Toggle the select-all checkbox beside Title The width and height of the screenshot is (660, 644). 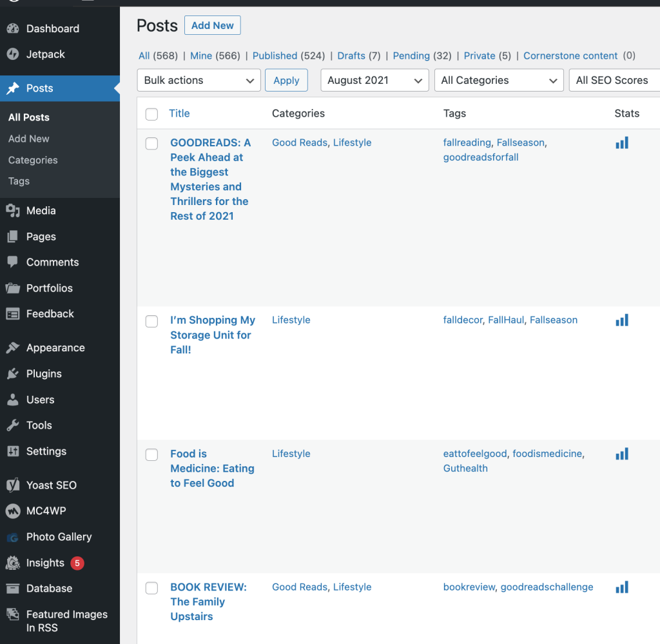coord(151,114)
